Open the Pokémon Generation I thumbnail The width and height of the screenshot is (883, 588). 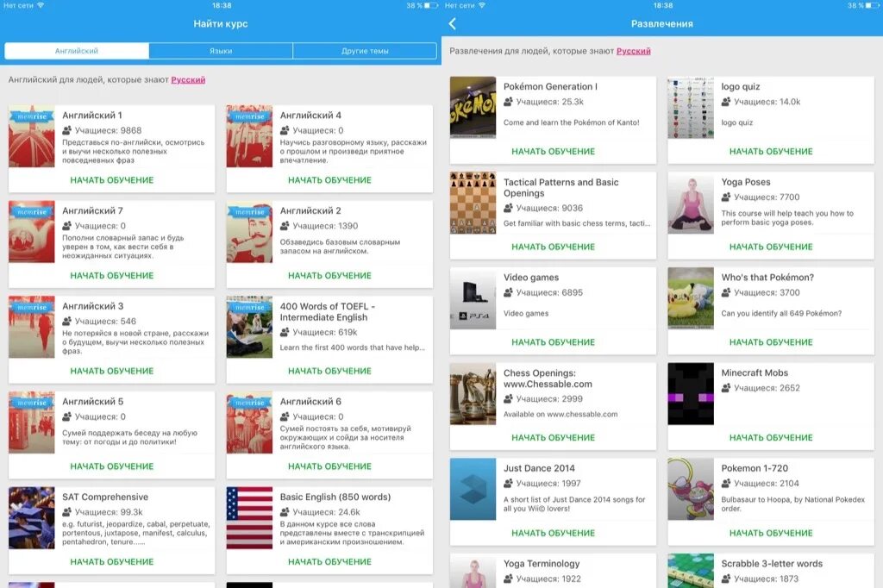point(473,108)
